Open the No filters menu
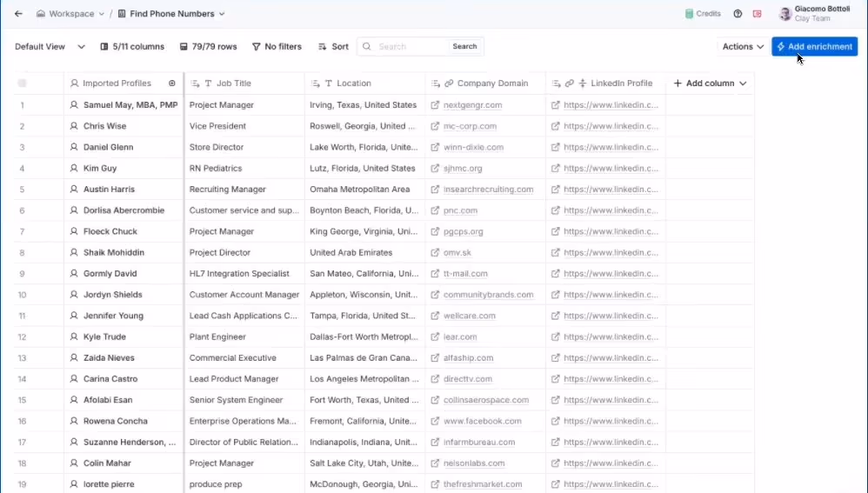The height and width of the screenshot is (493, 868). pos(277,46)
